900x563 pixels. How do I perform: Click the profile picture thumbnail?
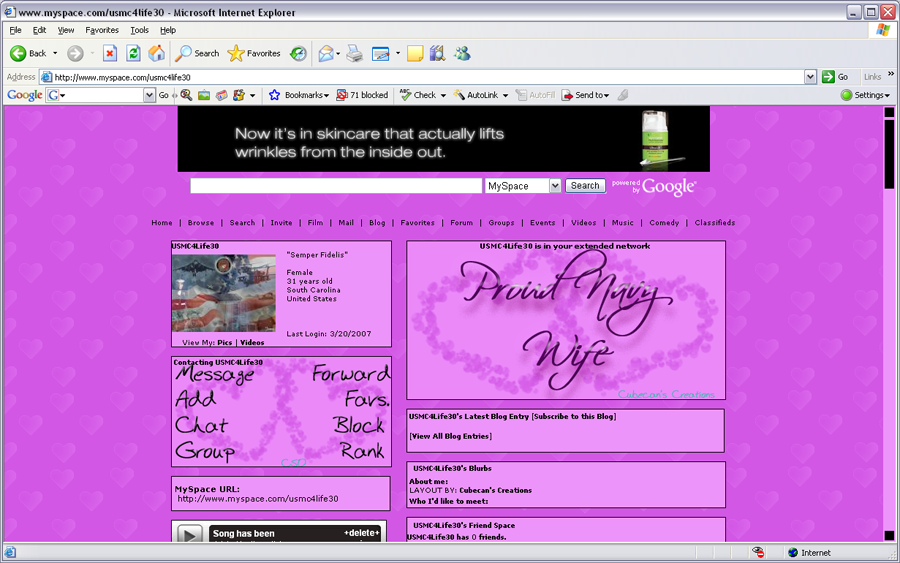[223, 293]
